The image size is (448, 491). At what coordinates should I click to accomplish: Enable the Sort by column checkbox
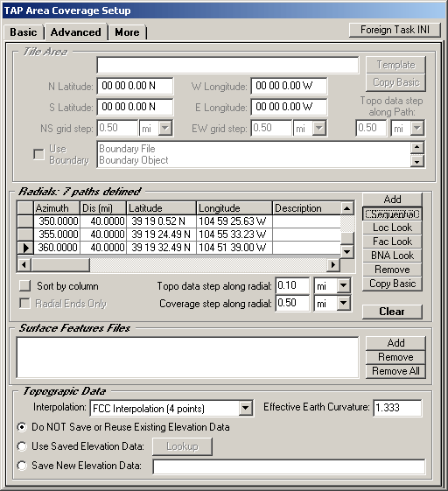(25, 285)
